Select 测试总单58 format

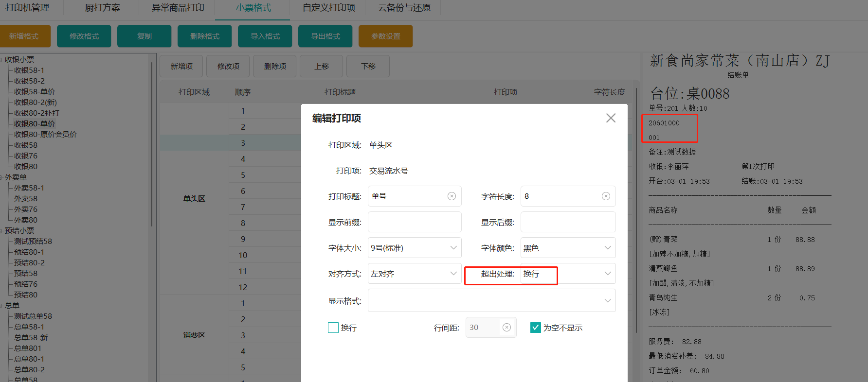tap(33, 316)
